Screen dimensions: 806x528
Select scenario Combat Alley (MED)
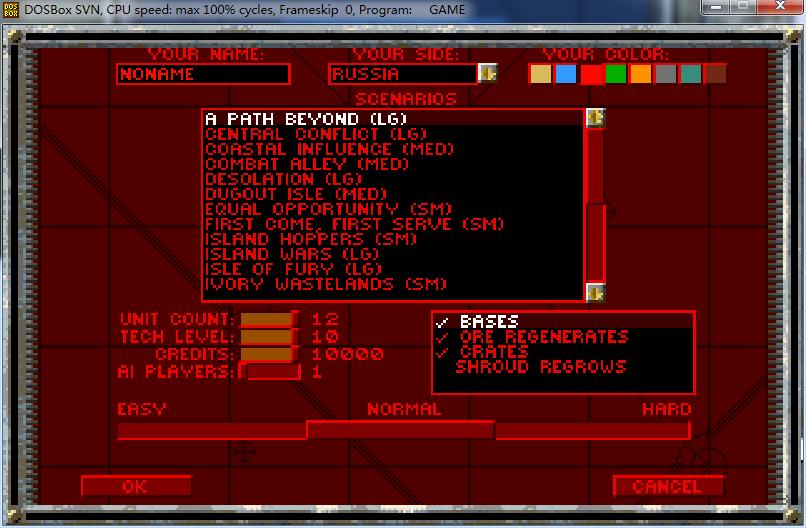tap(394, 164)
